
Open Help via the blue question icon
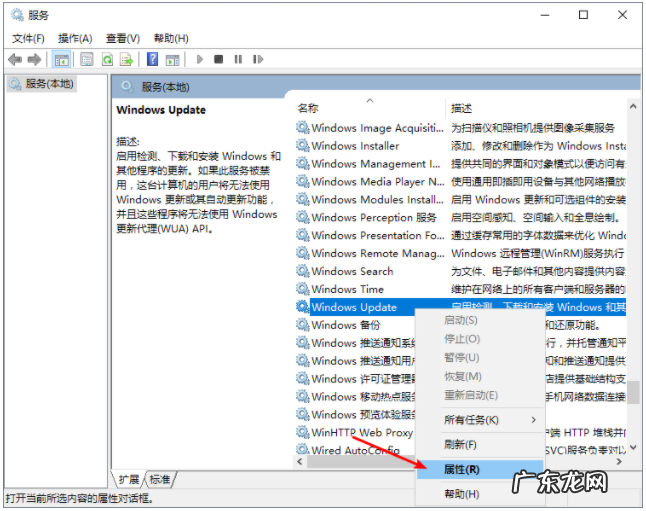(152, 59)
